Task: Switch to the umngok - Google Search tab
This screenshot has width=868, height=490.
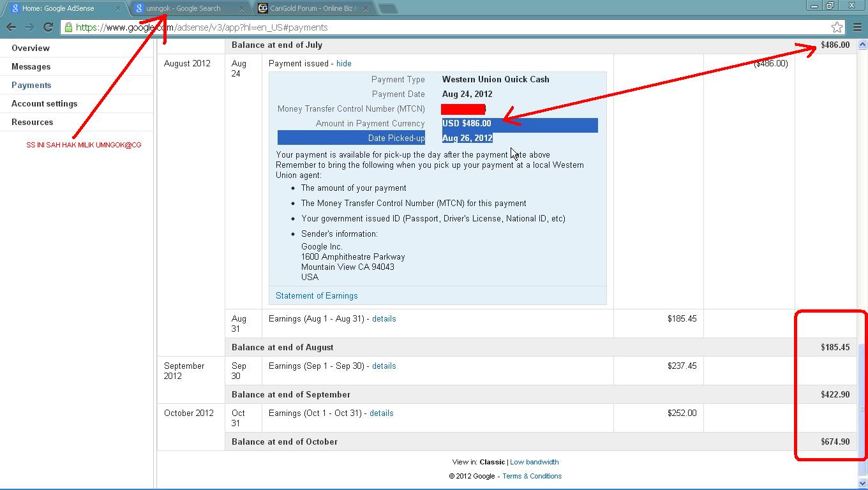Action: pos(189,8)
